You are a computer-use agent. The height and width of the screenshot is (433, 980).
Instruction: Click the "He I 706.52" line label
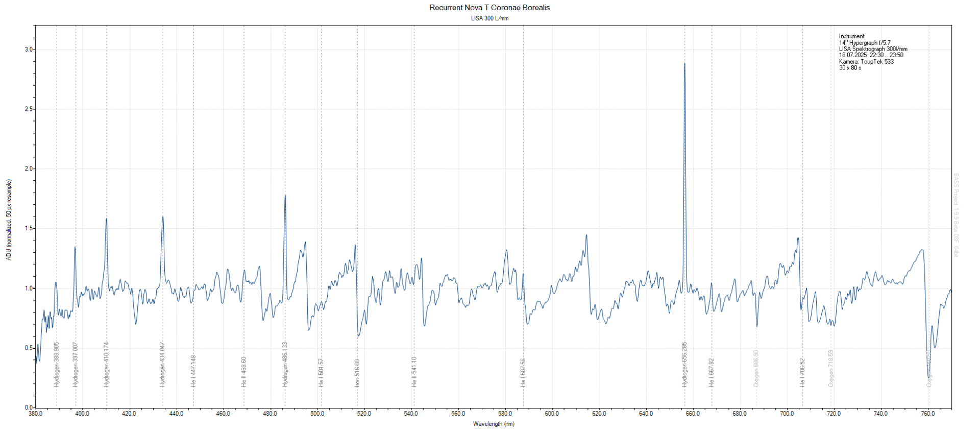point(802,372)
